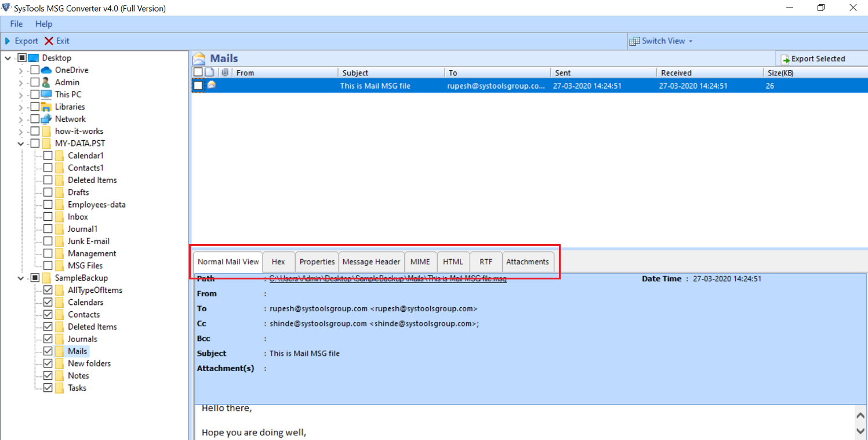This screenshot has height=440, width=868.
Task: Click the Libraries folder icon
Action: [46, 107]
